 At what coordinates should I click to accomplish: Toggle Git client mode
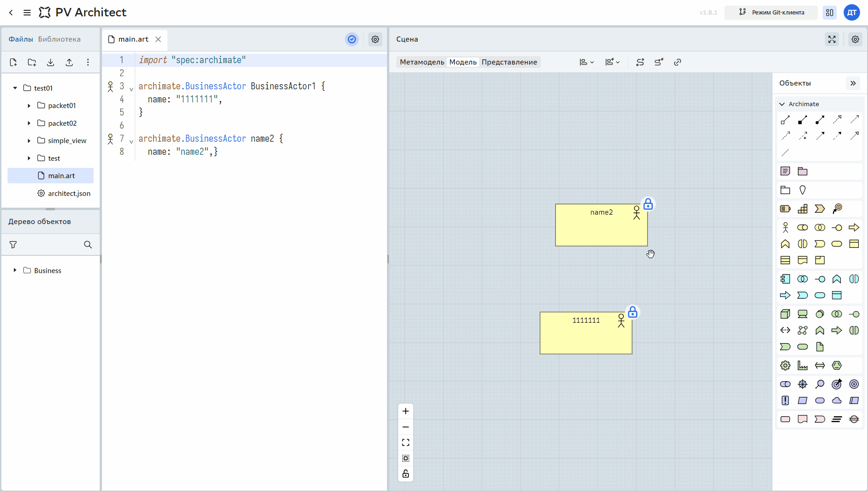click(x=771, y=13)
